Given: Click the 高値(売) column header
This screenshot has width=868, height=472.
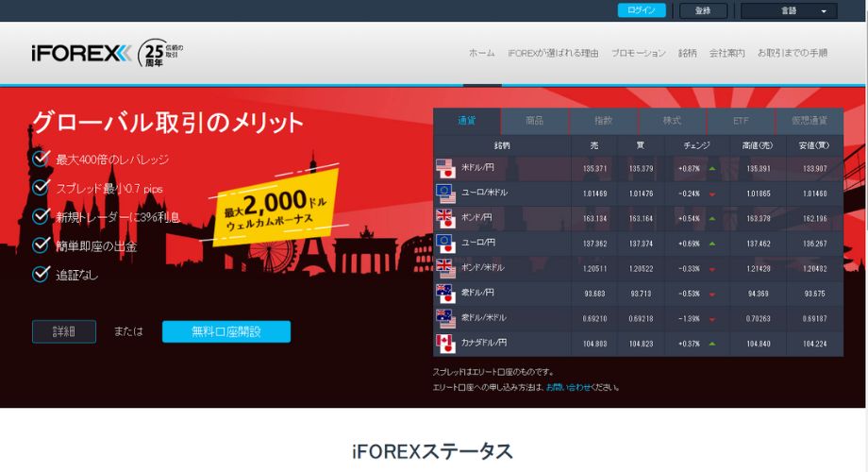Looking at the screenshot, I should pyautogui.click(x=758, y=145).
